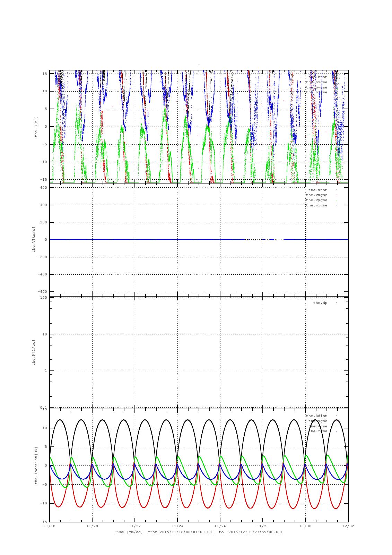Click the '11/20' date tick label
Screen dimensions: 392x555
click(92, 526)
